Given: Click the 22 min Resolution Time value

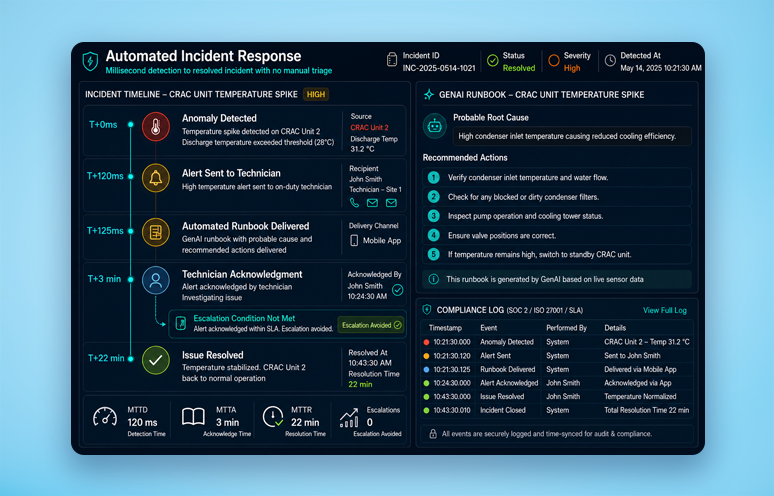Looking at the screenshot, I should click(x=360, y=384).
